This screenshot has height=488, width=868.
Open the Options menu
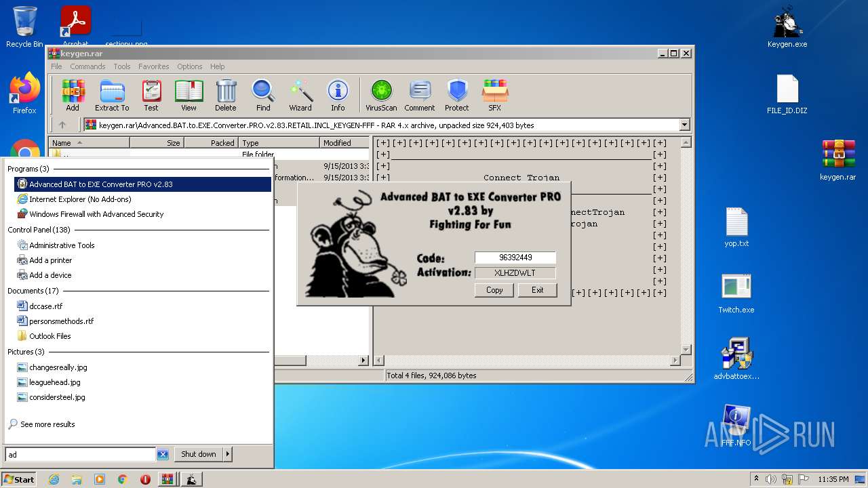[x=190, y=66]
